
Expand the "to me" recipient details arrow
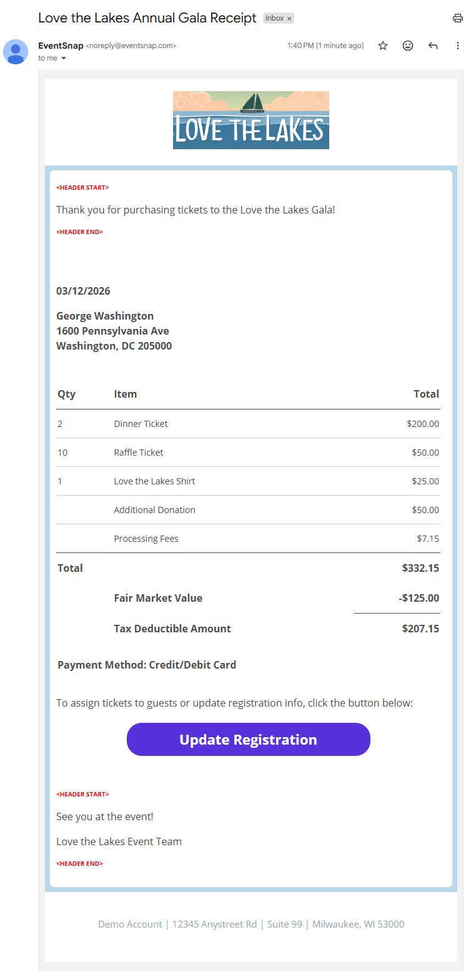[64, 58]
